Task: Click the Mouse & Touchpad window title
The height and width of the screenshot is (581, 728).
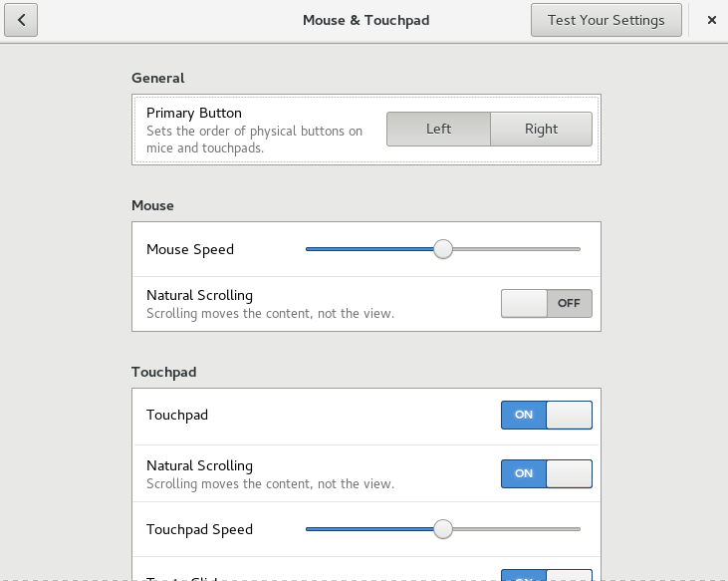Action: [x=365, y=20]
